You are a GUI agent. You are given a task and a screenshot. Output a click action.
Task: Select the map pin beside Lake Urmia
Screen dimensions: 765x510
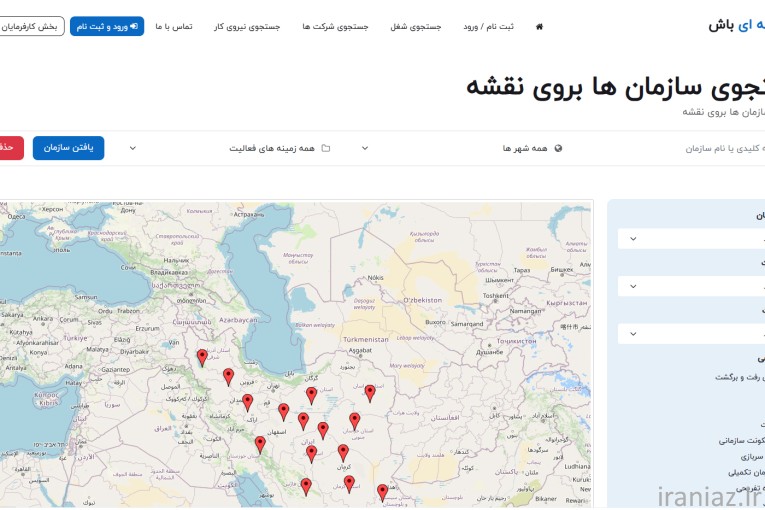click(202, 358)
